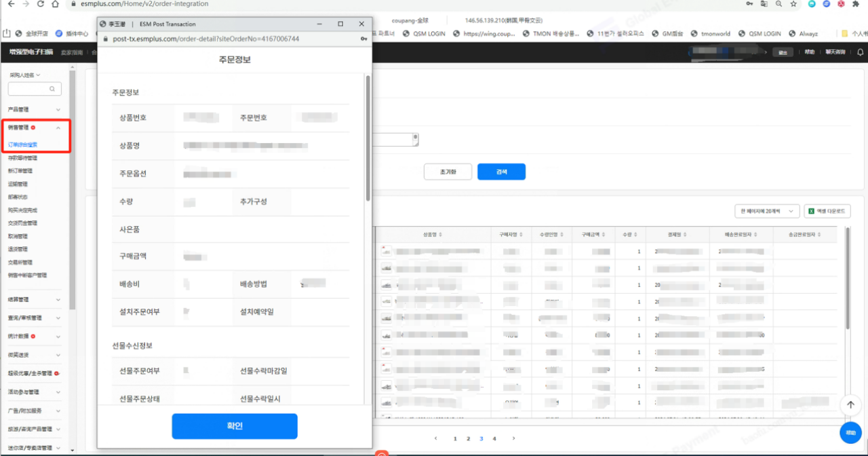Collapse the 销售管理 sidebar section
Screen dimensions: 868x456
coord(58,128)
